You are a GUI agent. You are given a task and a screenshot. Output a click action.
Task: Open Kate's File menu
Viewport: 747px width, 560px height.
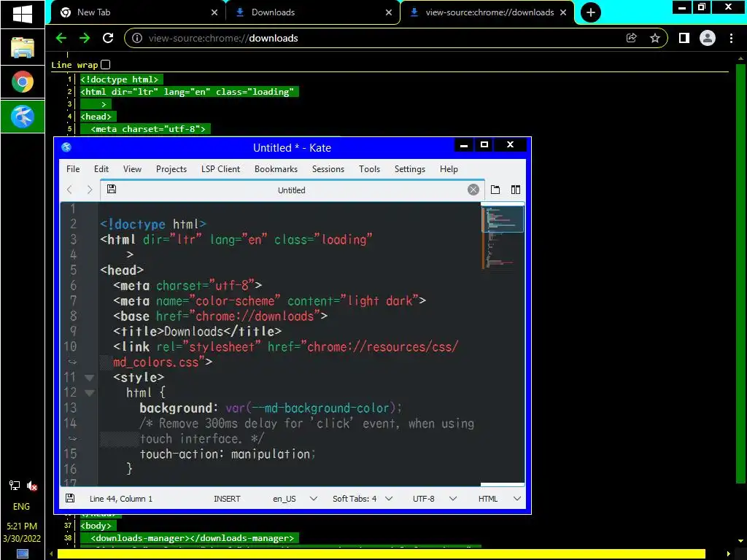[73, 169]
